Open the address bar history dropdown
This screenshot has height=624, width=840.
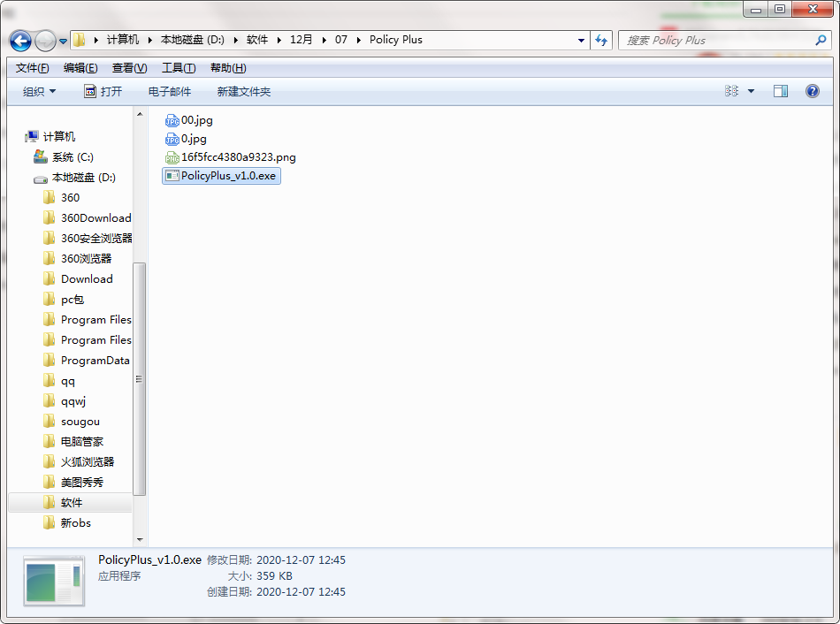pyautogui.click(x=581, y=40)
